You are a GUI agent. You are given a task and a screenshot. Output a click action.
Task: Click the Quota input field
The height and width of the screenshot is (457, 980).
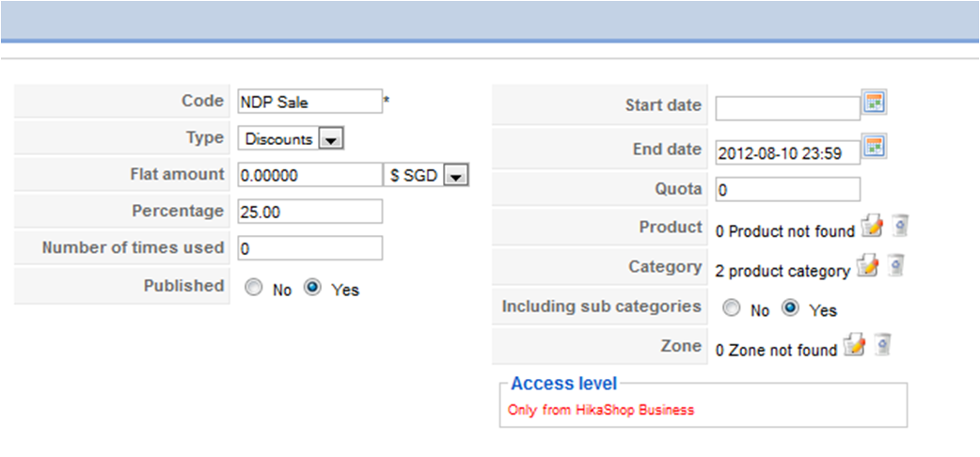pos(787,190)
